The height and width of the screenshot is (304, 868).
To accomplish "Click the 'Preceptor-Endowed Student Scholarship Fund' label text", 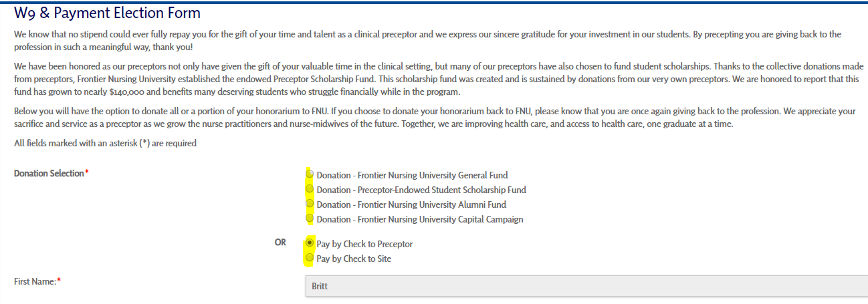I will (x=421, y=190).
